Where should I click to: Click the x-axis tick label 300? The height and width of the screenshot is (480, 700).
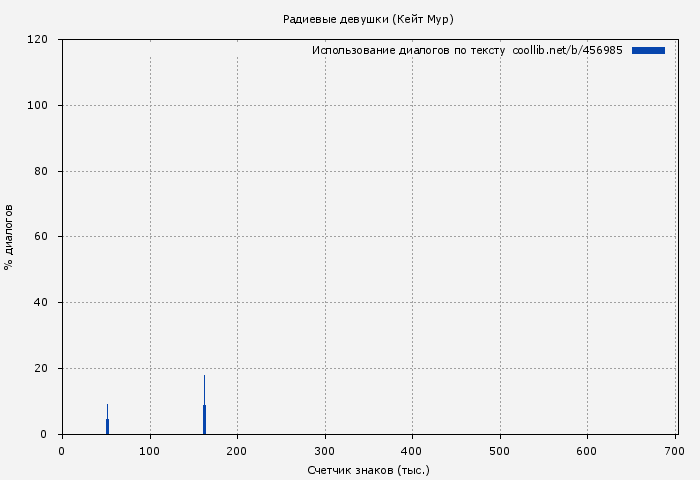(x=325, y=451)
